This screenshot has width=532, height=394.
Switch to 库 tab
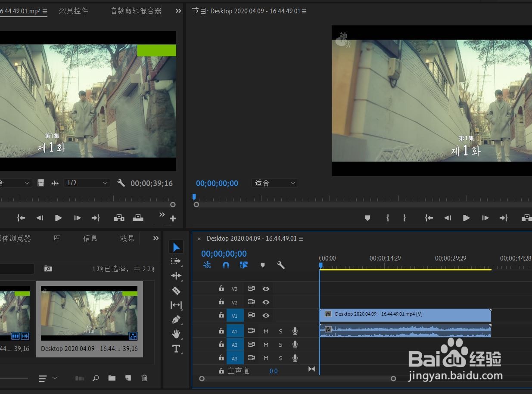pyautogui.click(x=57, y=238)
